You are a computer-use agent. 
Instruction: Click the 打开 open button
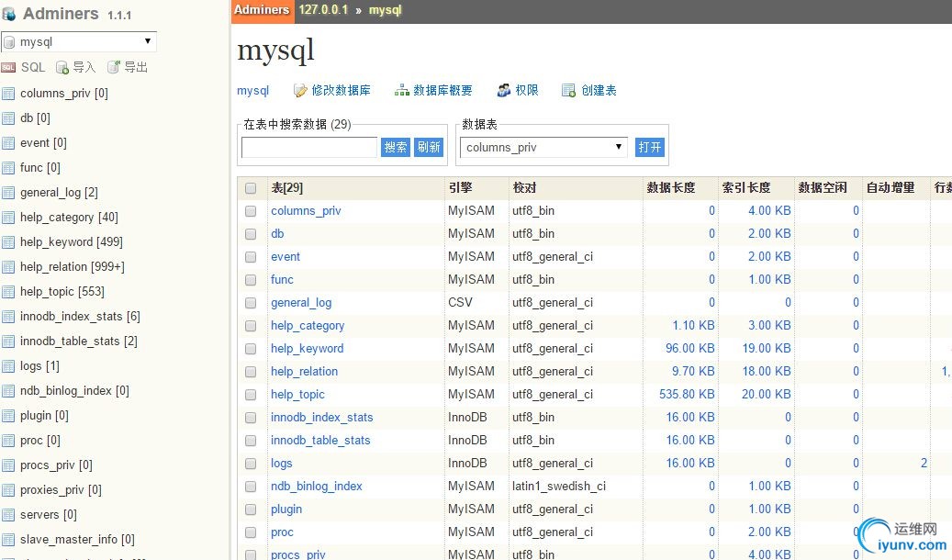click(650, 147)
